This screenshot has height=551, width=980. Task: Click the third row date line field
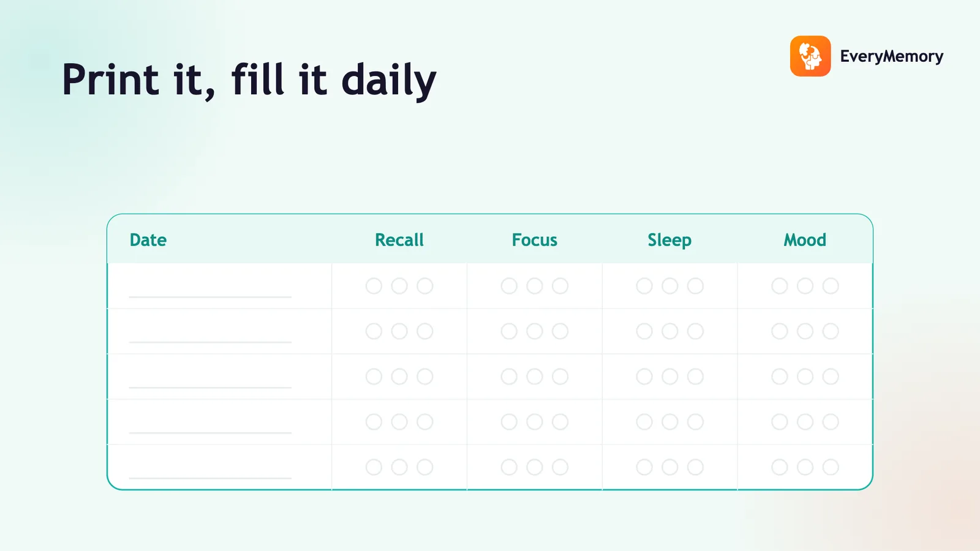pos(210,387)
